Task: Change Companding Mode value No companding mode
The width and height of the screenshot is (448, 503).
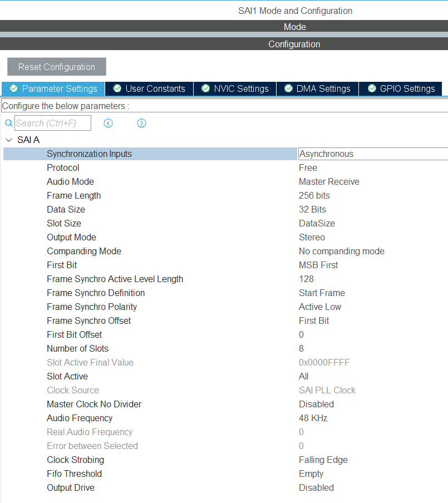Action: (342, 251)
